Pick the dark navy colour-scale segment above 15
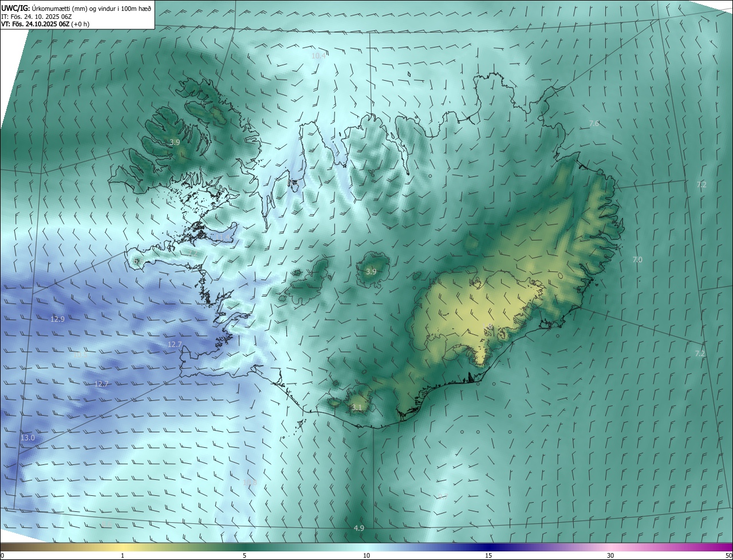Viewport: 733px width, 560px height. pyautogui.click(x=488, y=547)
